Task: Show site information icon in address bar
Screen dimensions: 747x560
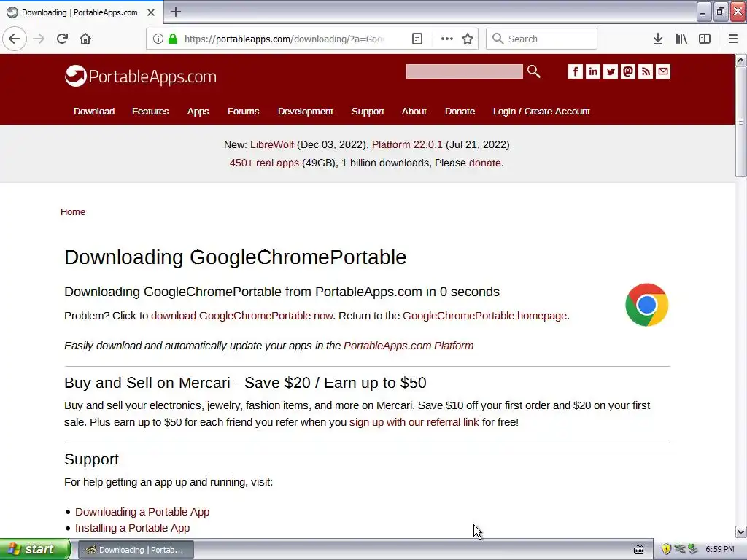Action: pyautogui.click(x=158, y=39)
